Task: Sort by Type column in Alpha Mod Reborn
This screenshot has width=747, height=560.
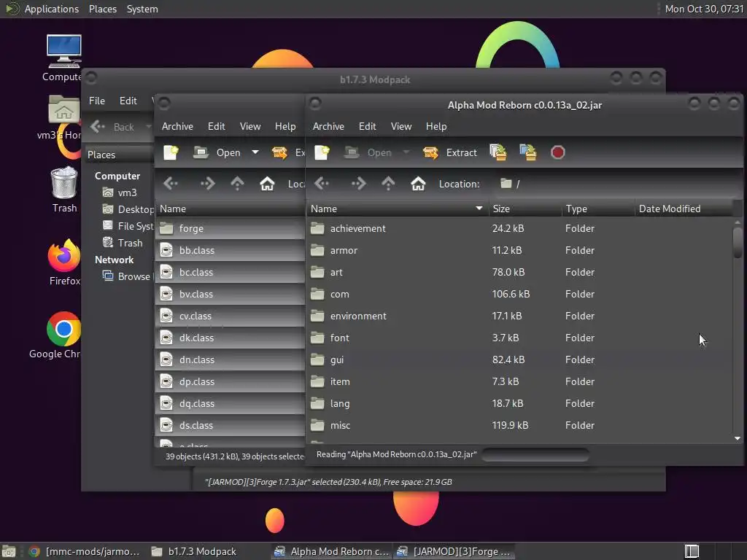Action: tap(598, 209)
